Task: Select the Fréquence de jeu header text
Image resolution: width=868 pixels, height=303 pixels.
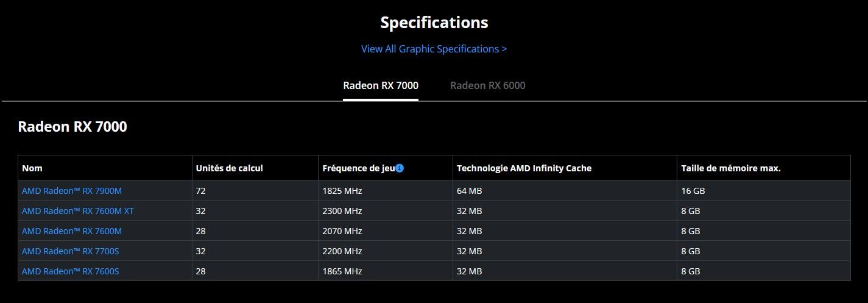Action: [x=358, y=168]
